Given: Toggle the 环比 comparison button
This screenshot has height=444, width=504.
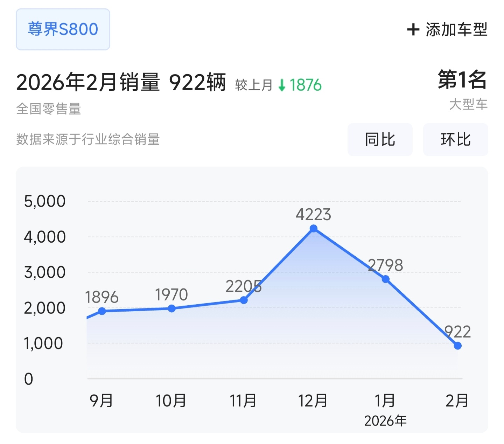Looking at the screenshot, I should 456,139.
